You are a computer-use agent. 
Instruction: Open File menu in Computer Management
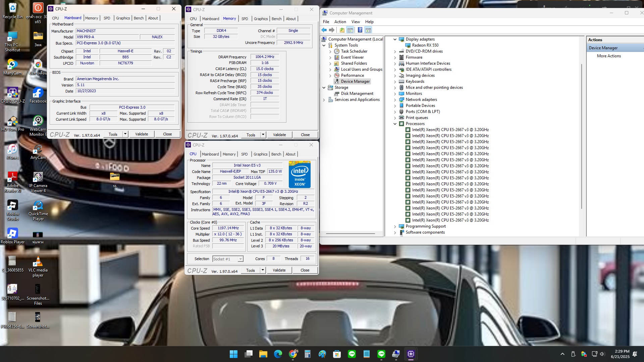pyautogui.click(x=326, y=22)
